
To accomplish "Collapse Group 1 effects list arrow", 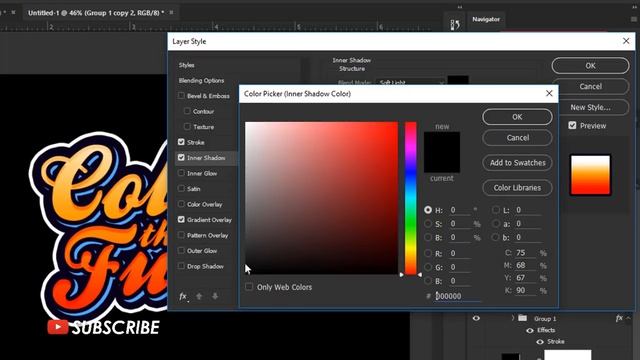I will click(x=629, y=318).
